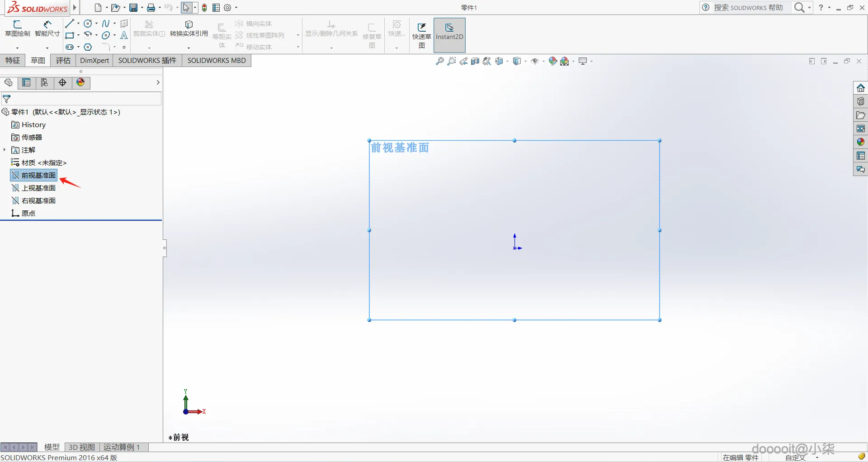Image resolution: width=868 pixels, height=462 pixels.
Task: Open the 快速草图 rapid sketch tool
Action: (421, 35)
